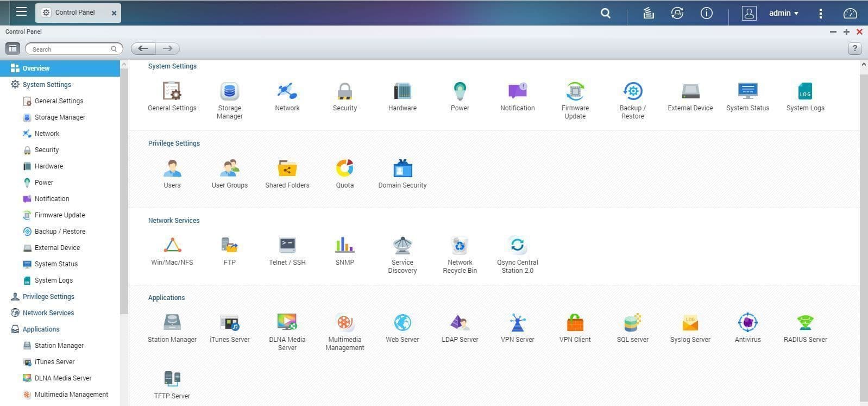The image size is (868, 406).
Task: Open the Telnet / SSH service icon
Action: pyautogui.click(x=287, y=247)
